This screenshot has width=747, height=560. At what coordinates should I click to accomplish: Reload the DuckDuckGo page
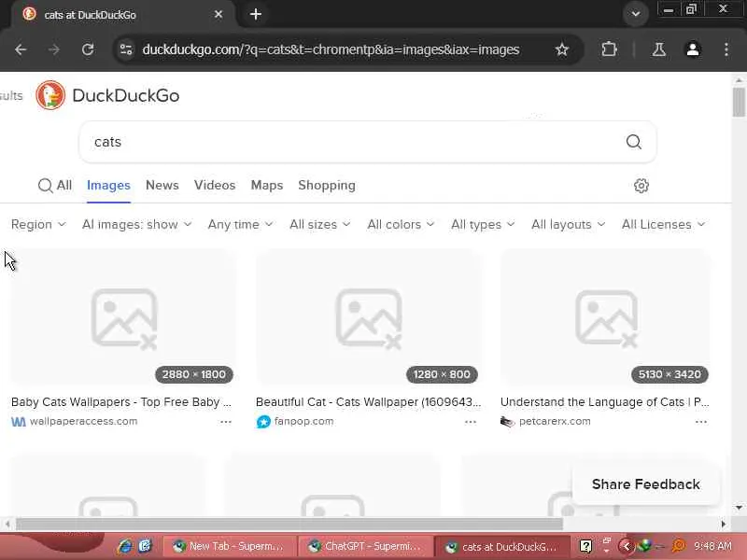pos(88,49)
